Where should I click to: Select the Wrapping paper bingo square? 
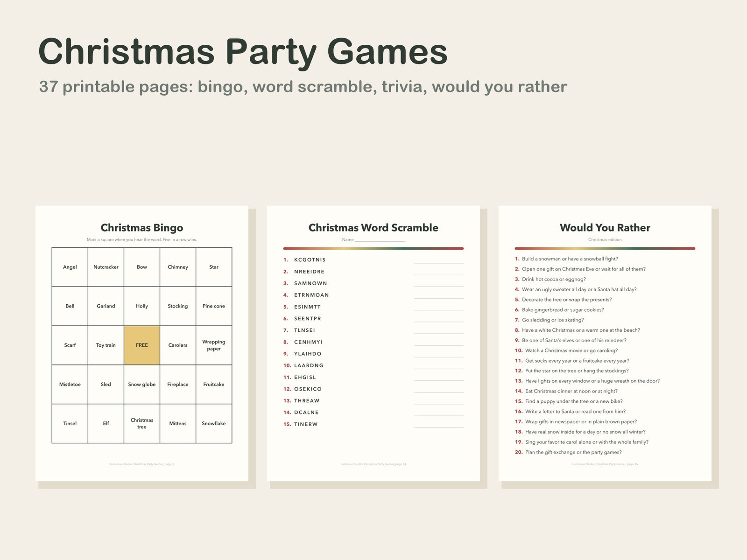tap(214, 345)
